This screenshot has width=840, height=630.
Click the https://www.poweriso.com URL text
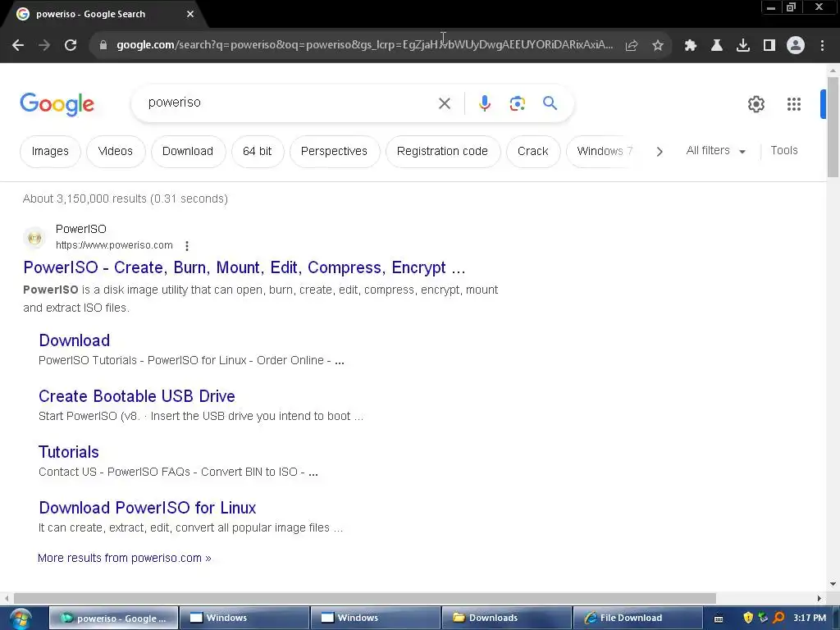(x=114, y=245)
